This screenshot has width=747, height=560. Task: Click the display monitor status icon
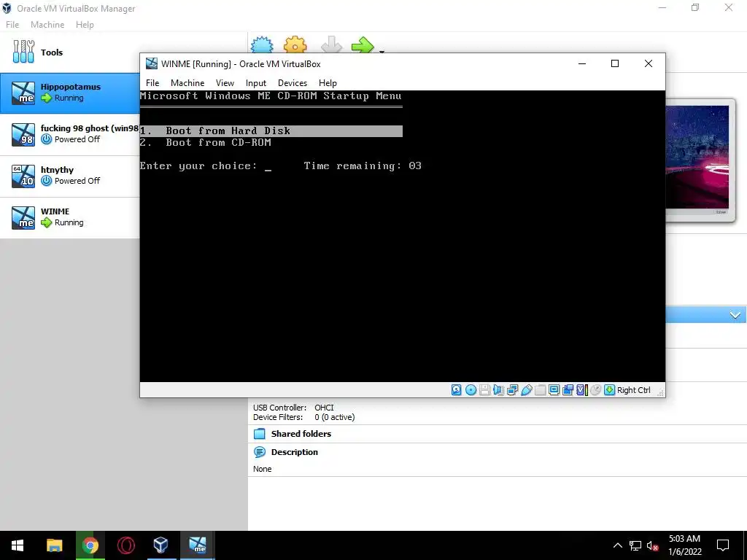[x=554, y=390]
